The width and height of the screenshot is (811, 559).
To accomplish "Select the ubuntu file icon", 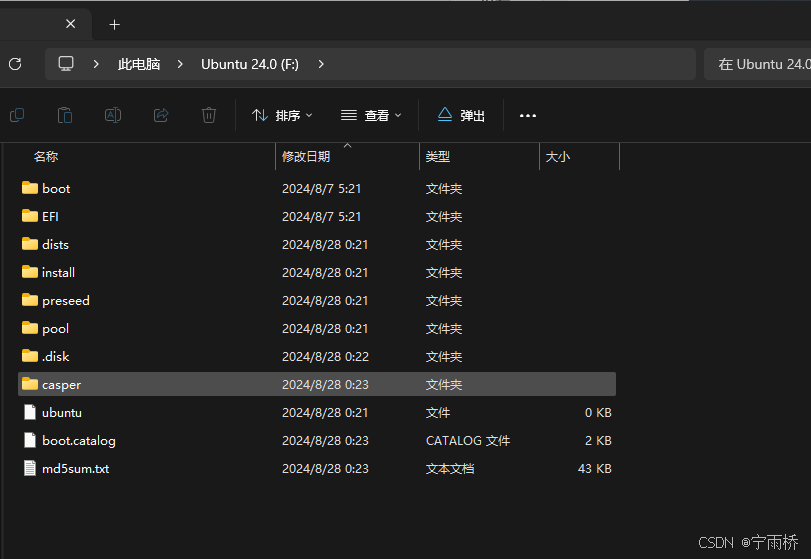I will pos(30,412).
